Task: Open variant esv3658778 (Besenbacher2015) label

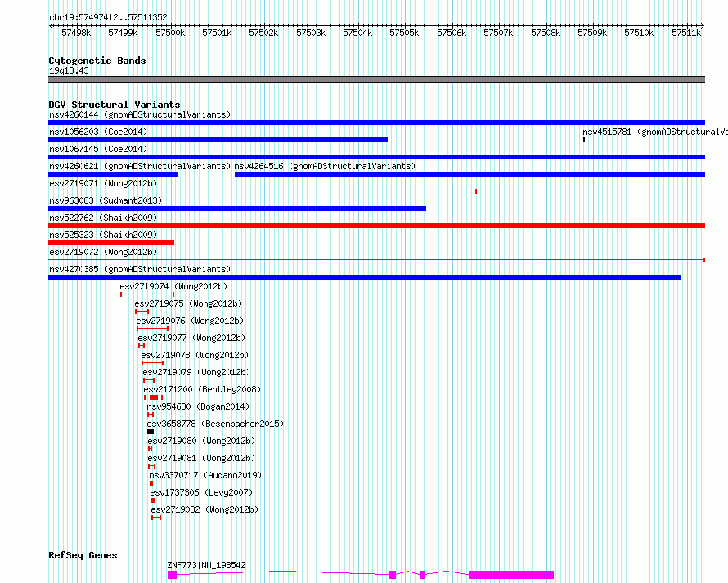Action: pyautogui.click(x=215, y=424)
